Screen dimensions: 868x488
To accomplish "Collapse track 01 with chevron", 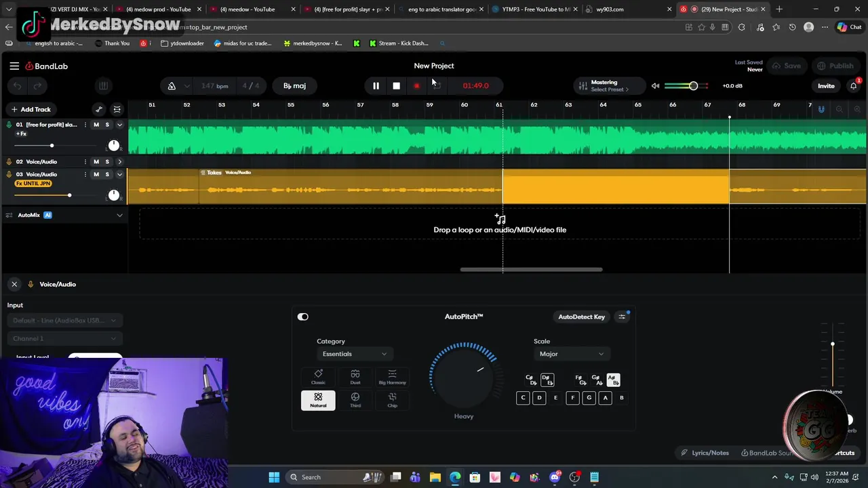I will click(119, 125).
